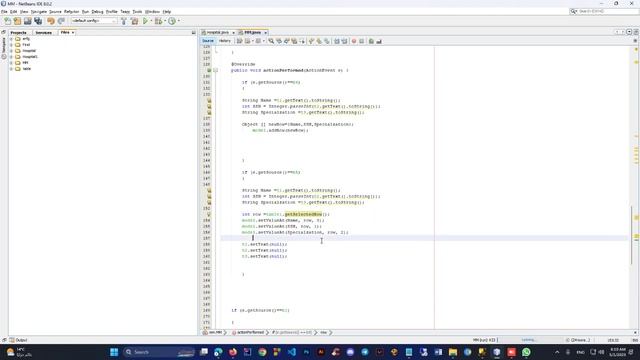
Task: Minimize the Files panel window
Action: click(x=193, y=33)
